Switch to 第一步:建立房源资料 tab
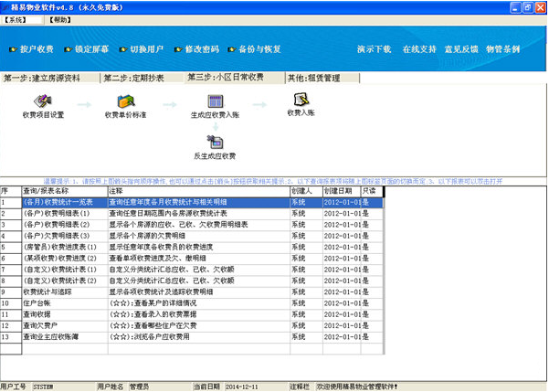This screenshot has width=549, height=392. [x=49, y=78]
